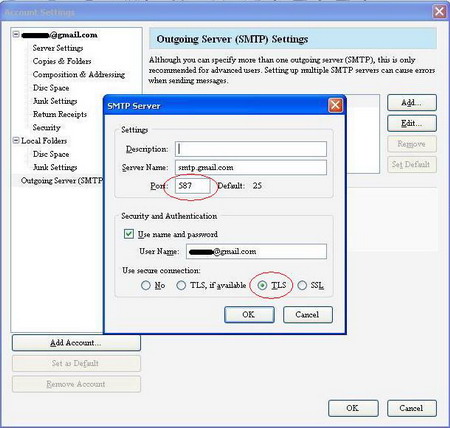Image resolution: width=450 pixels, height=428 pixels.
Task: Toggle the Use name and password checkbox
Action: point(129,234)
